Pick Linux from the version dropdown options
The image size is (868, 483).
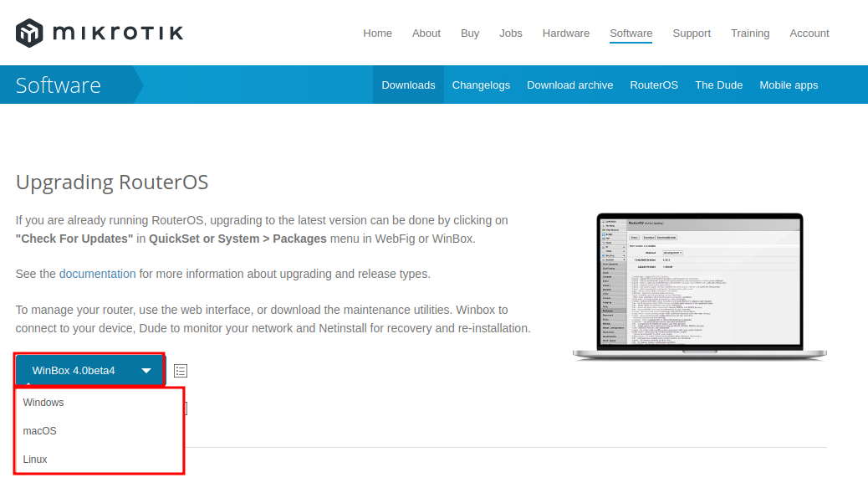coord(34,459)
